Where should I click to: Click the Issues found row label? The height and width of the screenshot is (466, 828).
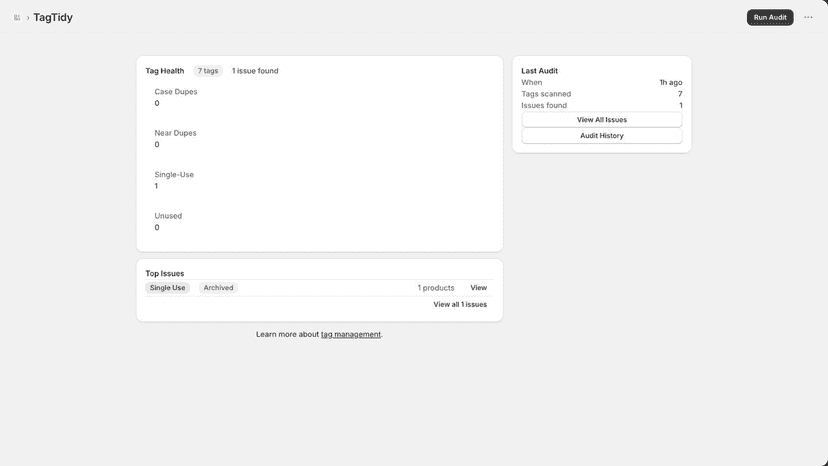(544, 106)
